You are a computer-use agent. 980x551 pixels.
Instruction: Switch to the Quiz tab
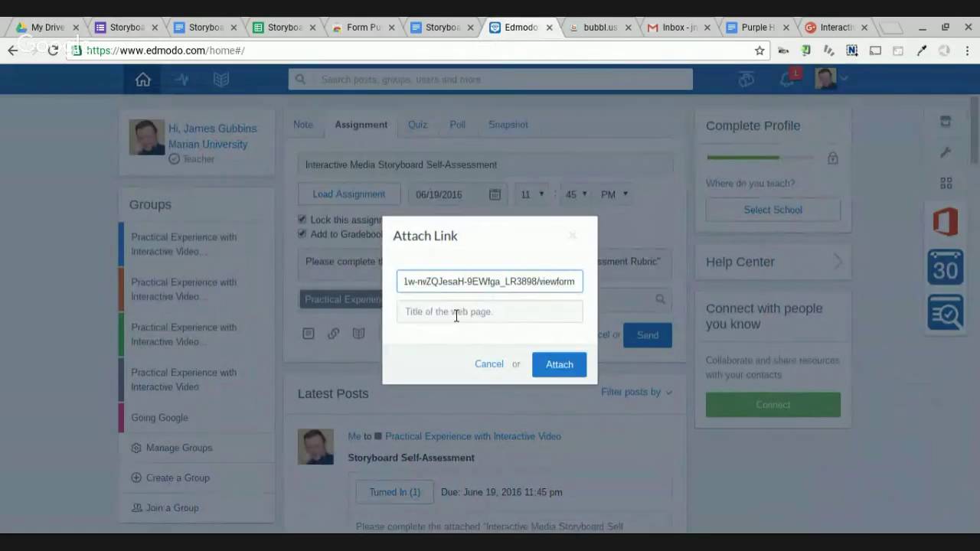(x=417, y=125)
